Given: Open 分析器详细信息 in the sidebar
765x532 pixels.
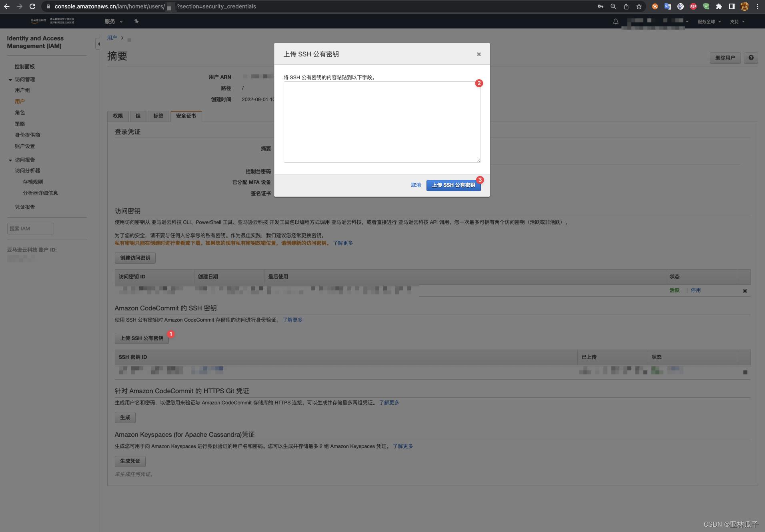Looking at the screenshot, I should click(x=40, y=193).
